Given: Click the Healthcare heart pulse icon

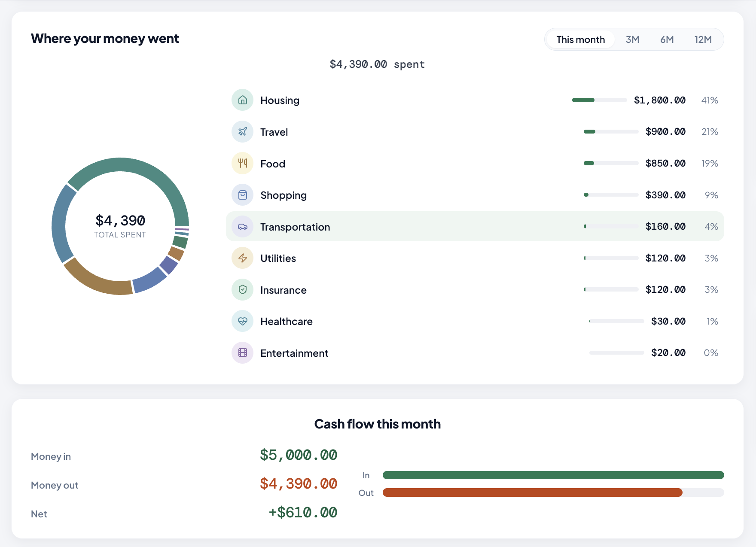Looking at the screenshot, I should (x=243, y=321).
